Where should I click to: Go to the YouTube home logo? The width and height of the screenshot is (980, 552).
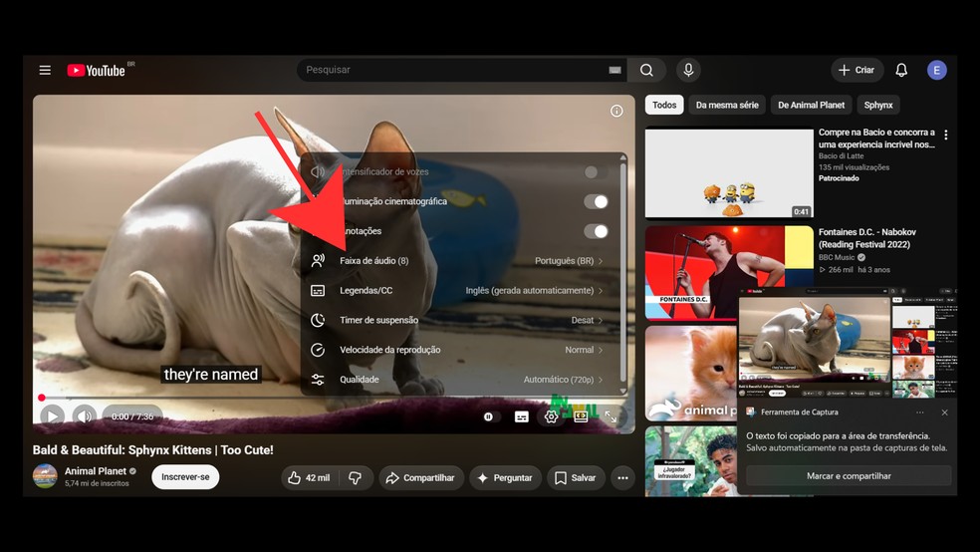tap(97, 70)
